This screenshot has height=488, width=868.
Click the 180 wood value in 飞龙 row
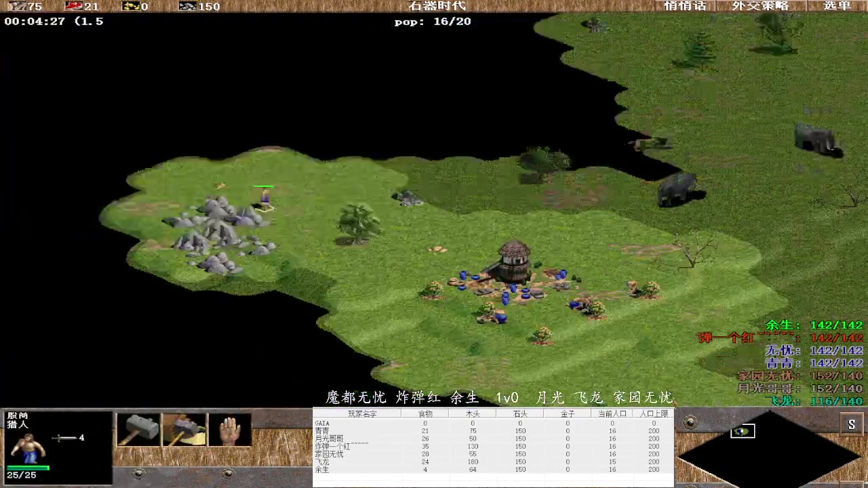[x=473, y=462]
